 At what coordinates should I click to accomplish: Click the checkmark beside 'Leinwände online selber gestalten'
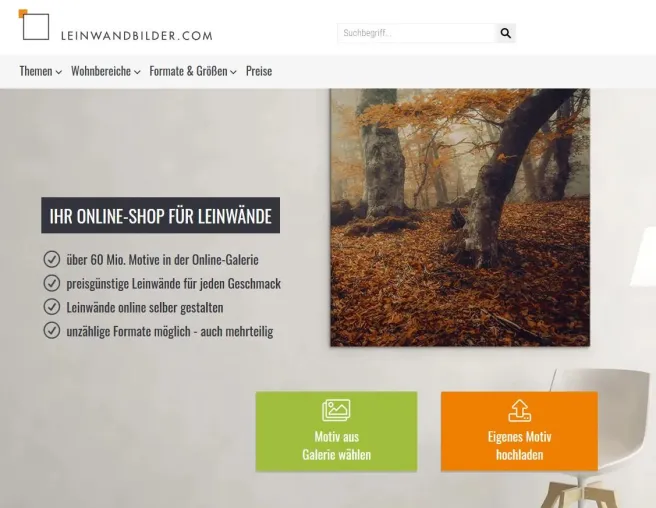click(x=52, y=307)
